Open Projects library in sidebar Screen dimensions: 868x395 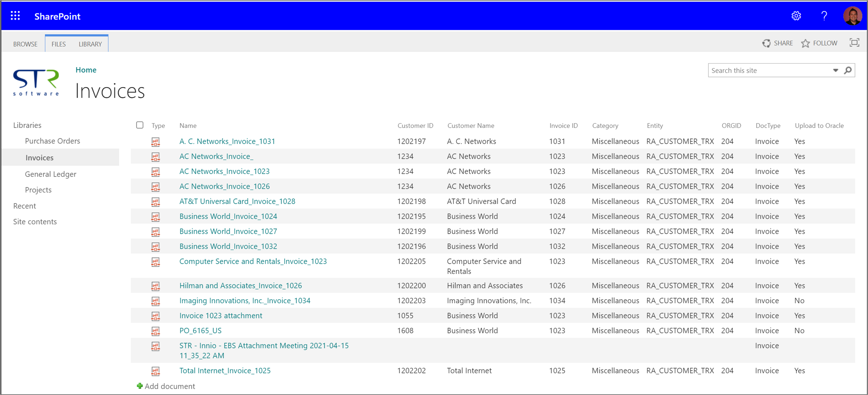pyautogui.click(x=38, y=190)
